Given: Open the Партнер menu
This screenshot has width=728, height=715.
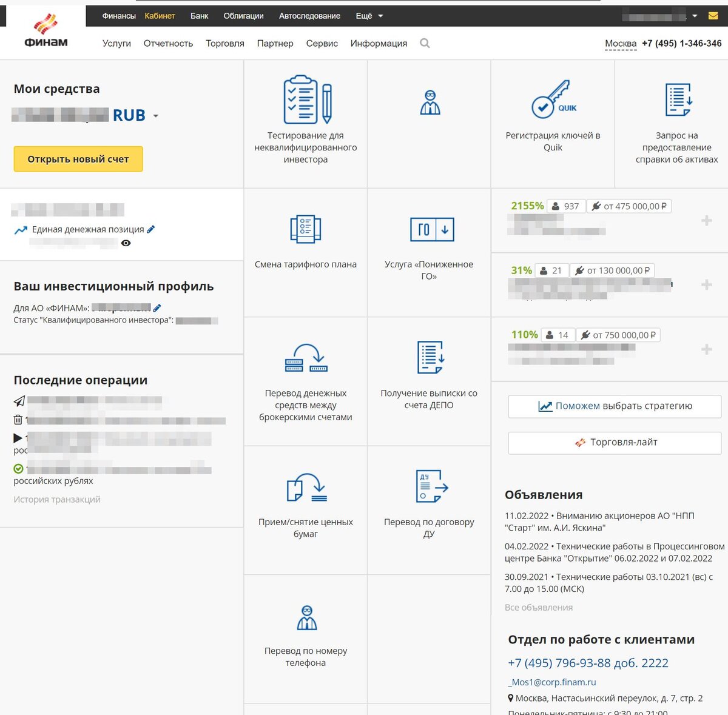Looking at the screenshot, I should 275,43.
